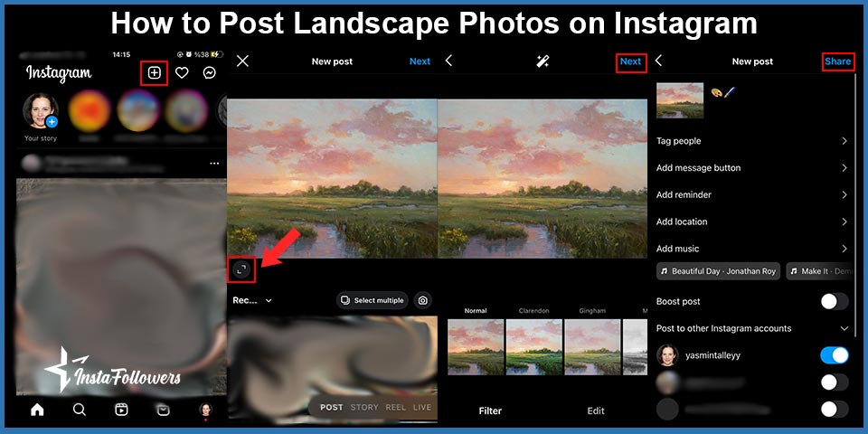Open the Search magnifier icon

point(80,410)
